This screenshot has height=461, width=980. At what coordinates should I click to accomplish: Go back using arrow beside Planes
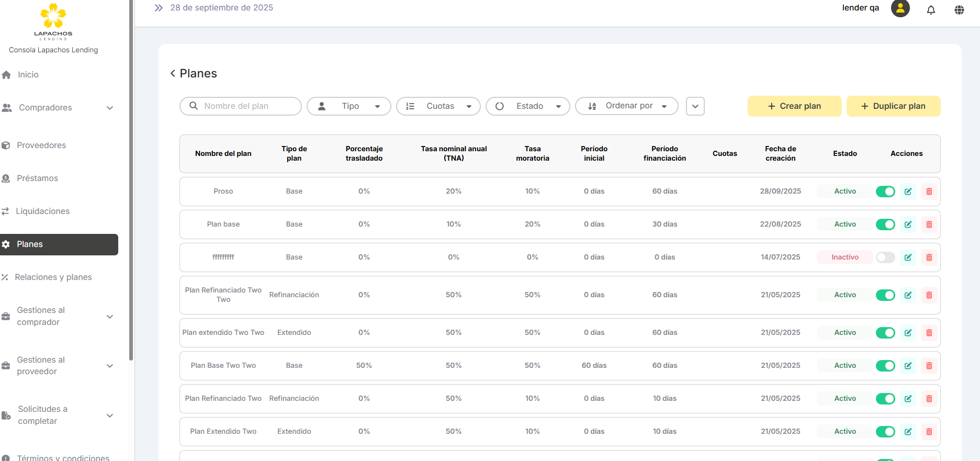coord(173,73)
